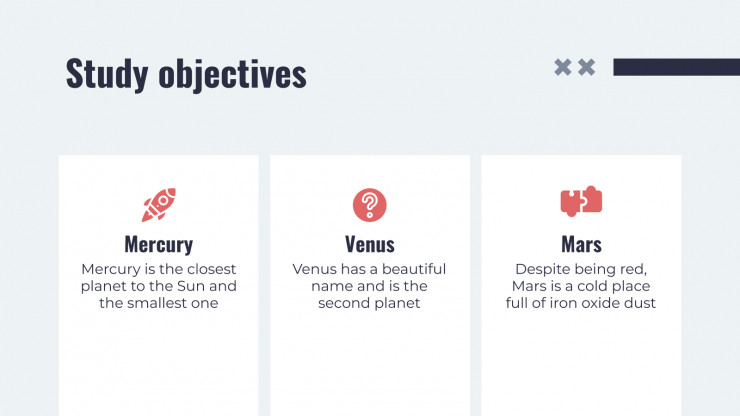The height and width of the screenshot is (416, 740).
Task: Click the word 'objectives' in the title
Action: point(232,75)
